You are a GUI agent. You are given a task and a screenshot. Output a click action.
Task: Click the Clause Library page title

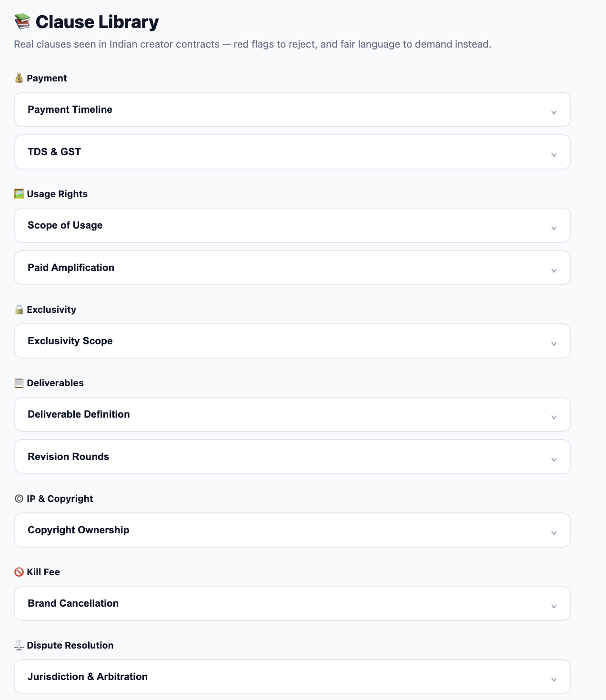97,21
